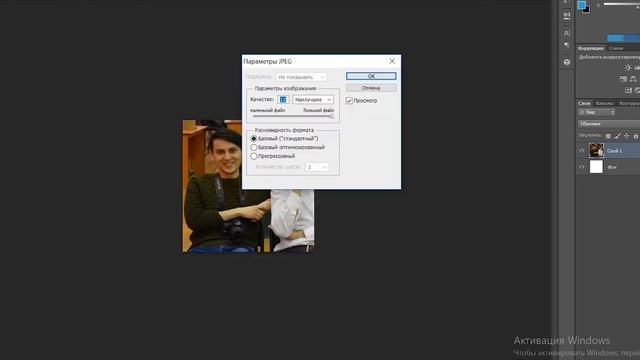Hide the Фон background layer
640x360 pixels.
(582, 167)
